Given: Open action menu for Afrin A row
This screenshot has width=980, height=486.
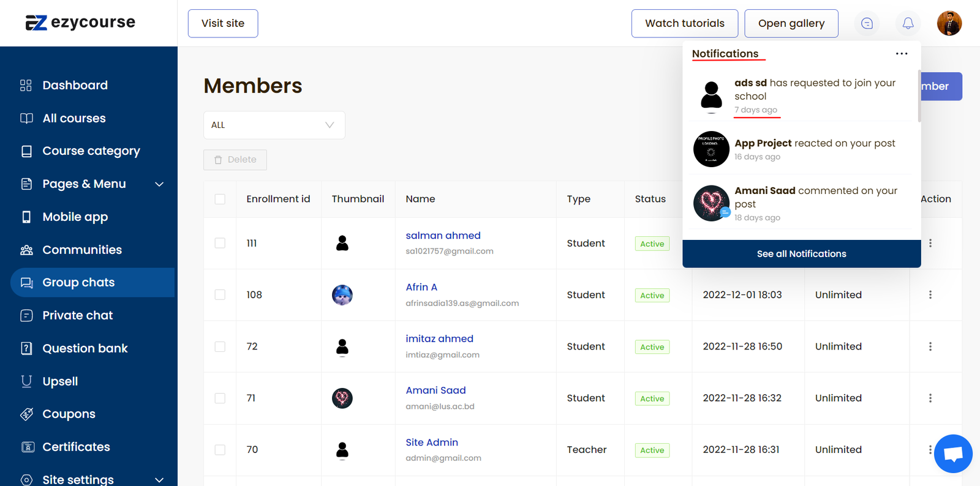Looking at the screenshot, I should pyautogui.click(x=930, y=295).
